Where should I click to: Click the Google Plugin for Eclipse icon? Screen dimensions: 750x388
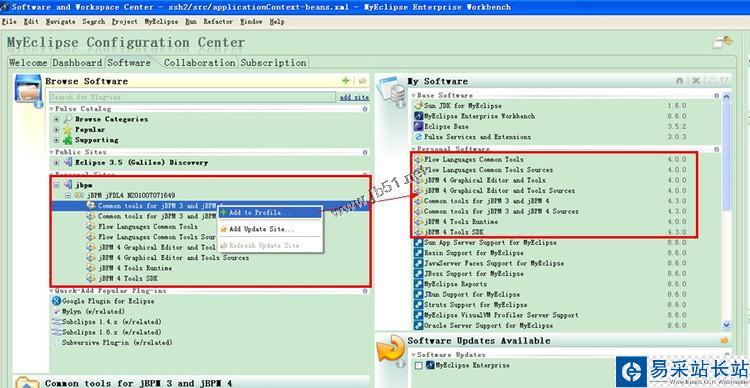[x=56, y=301]
